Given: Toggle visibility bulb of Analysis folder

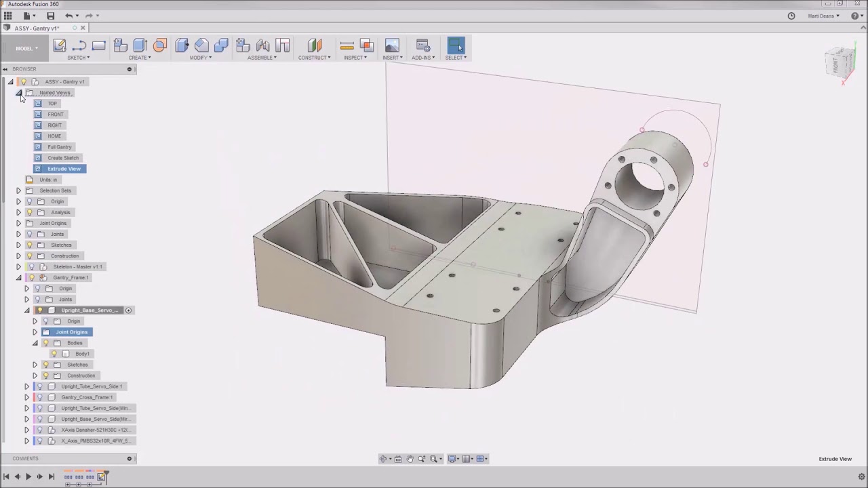Looking at the screenshot, I should (x=29, y=212).
